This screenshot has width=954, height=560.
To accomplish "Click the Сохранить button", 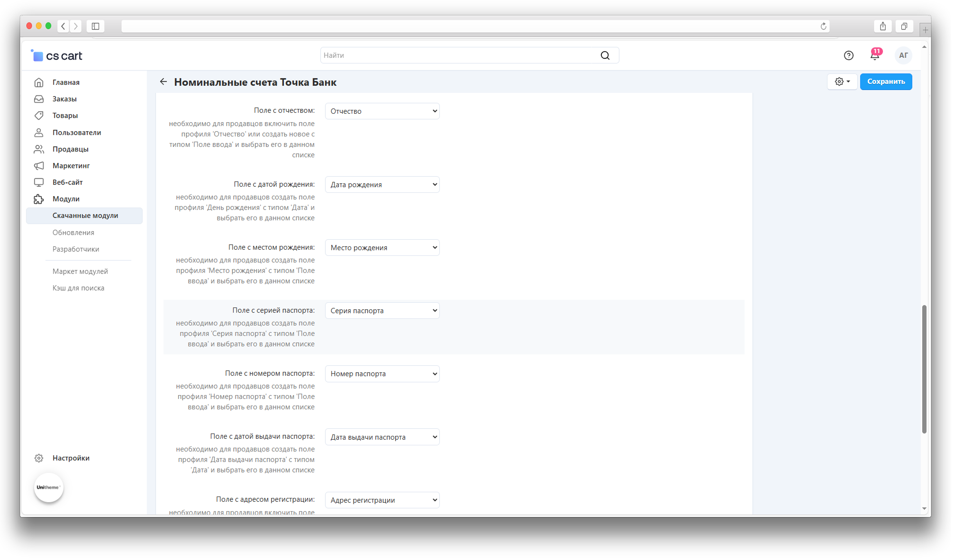I will 885,81.
